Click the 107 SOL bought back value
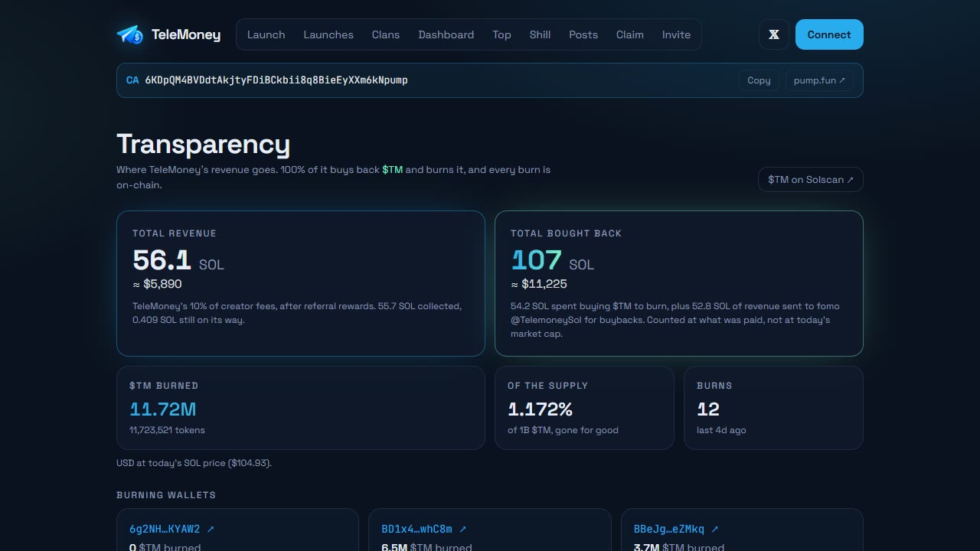Viewport: 980px width, 551px height. tap(552, 260)
